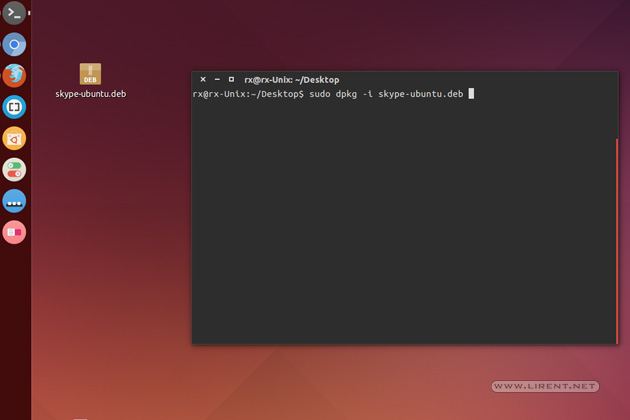Close the terminal window

(203, 80)
